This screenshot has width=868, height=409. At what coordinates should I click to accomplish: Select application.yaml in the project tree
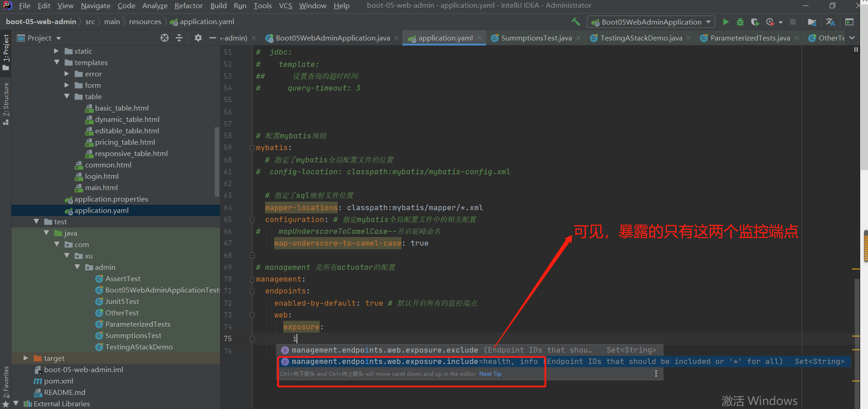click(101, 210)
